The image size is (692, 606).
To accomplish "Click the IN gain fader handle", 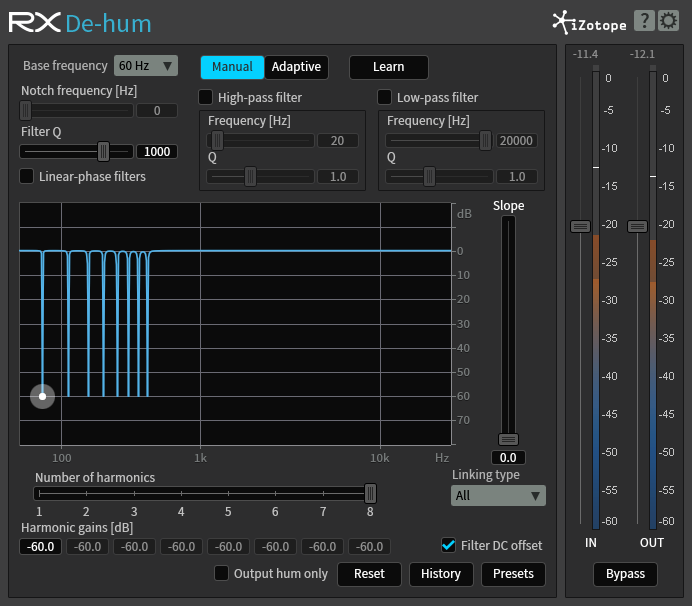I will click(x=580, y=226).
